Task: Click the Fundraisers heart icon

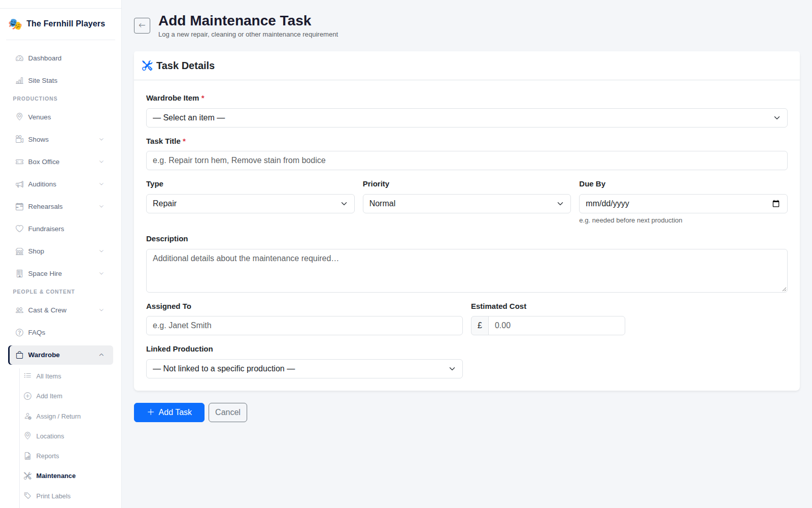Action: point(19,229)
